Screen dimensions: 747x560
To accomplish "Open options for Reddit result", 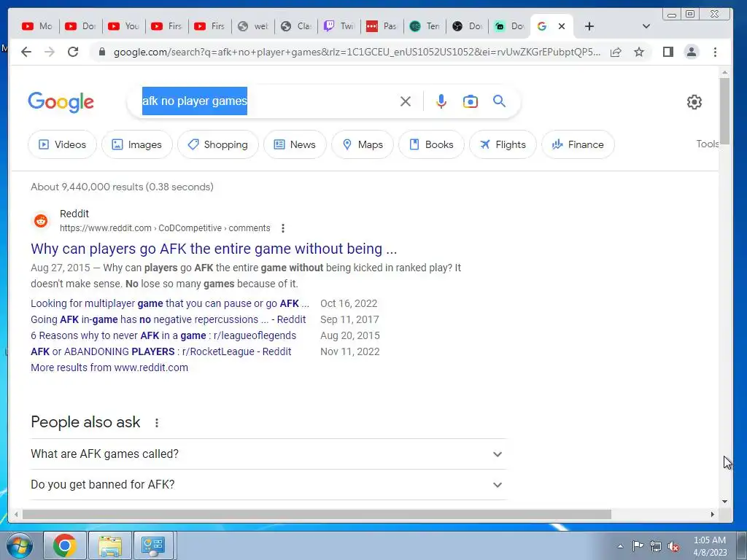I will pyautogui.click(x=283, y=228).
